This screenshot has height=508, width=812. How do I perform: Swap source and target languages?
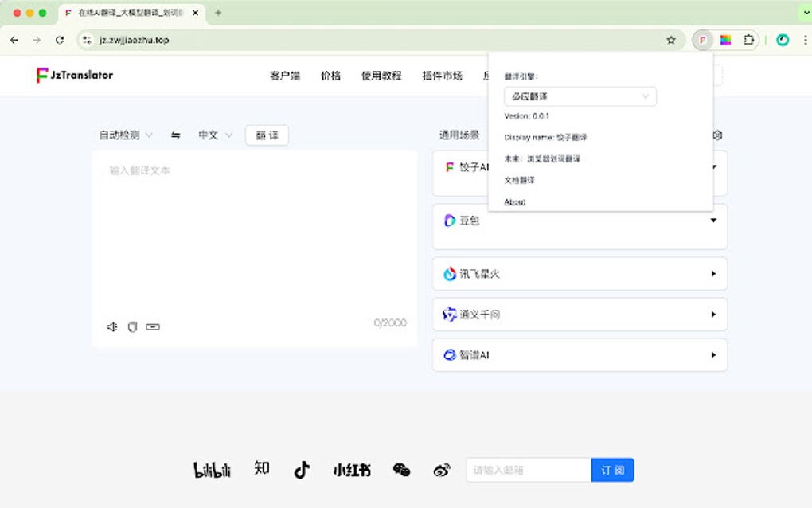(x=176, y=135)
